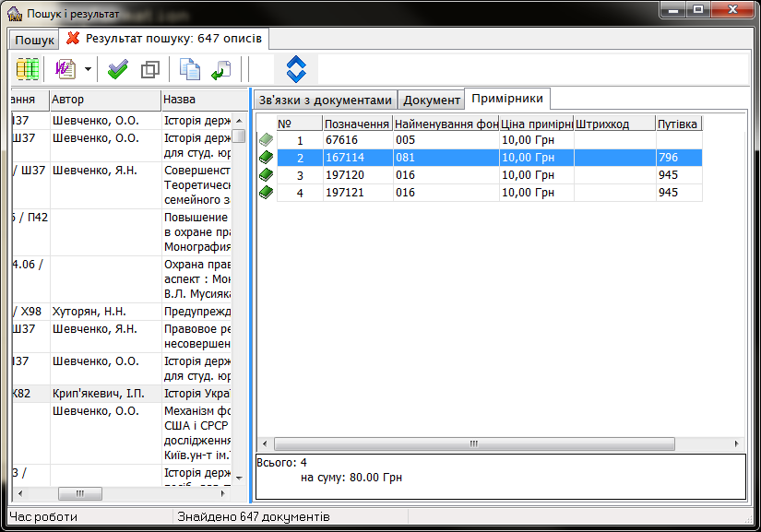Image resolution: width=761 pixels, height=532 pixels.
Task: Select copy row with designation 197121
Action: click(357, 193)
